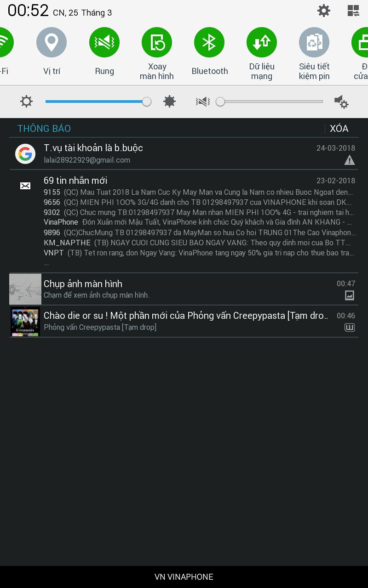This screenshot has height=588, width=368.
Task: Open 69 tin nhắn mới notification
Action: [184, 221]
